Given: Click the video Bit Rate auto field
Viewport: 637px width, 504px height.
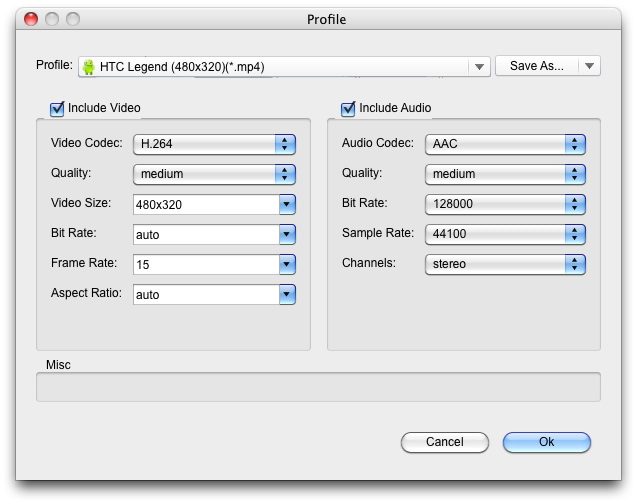Looking at the screenshot, I should point(206,234).
